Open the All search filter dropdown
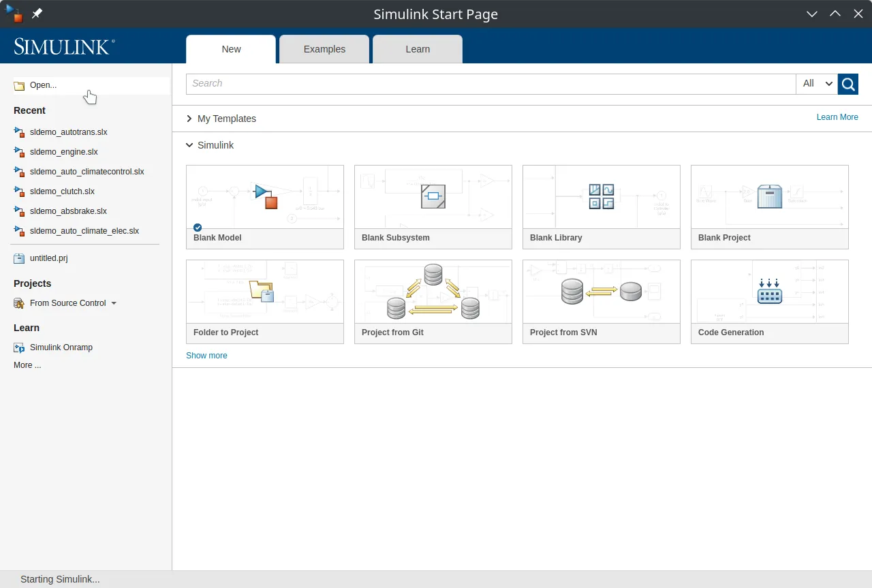 click(817, 84)
